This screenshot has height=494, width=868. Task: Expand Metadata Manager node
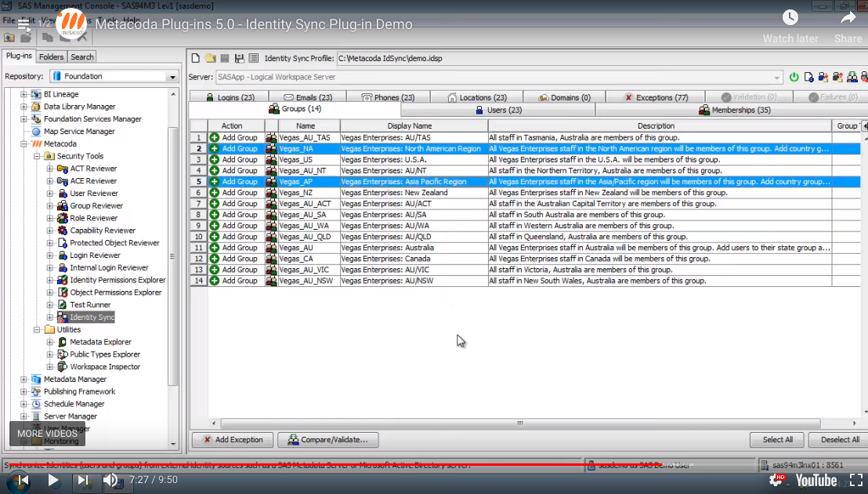pyautogui.click(x=24, y=380)
